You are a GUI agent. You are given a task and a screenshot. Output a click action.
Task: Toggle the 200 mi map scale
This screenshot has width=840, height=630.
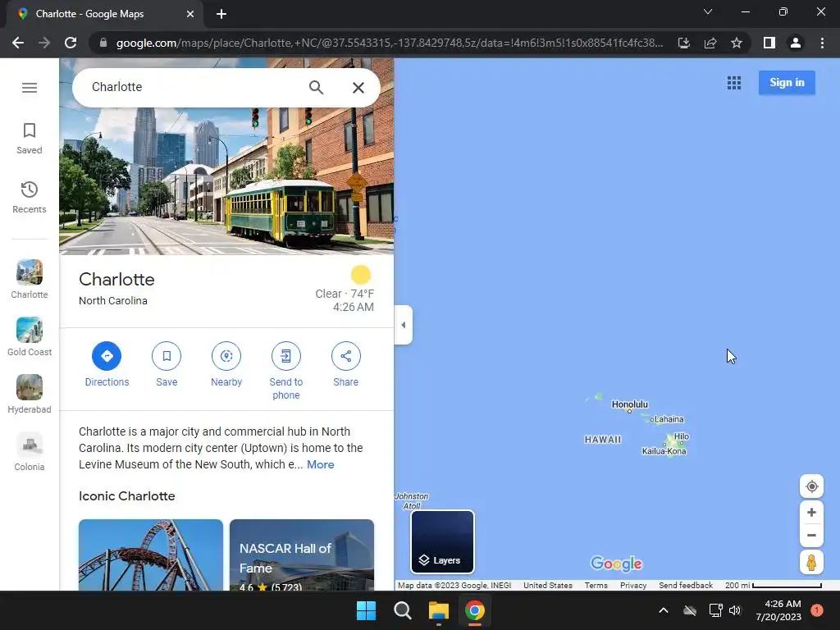coord(773,586)
